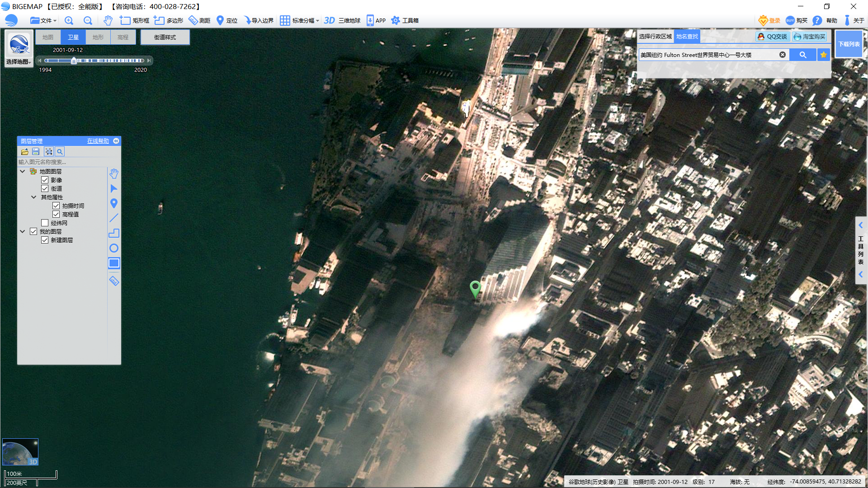Activate the 测距 distance measure tool
The image size is (868, 488).
tap(199, 20)
